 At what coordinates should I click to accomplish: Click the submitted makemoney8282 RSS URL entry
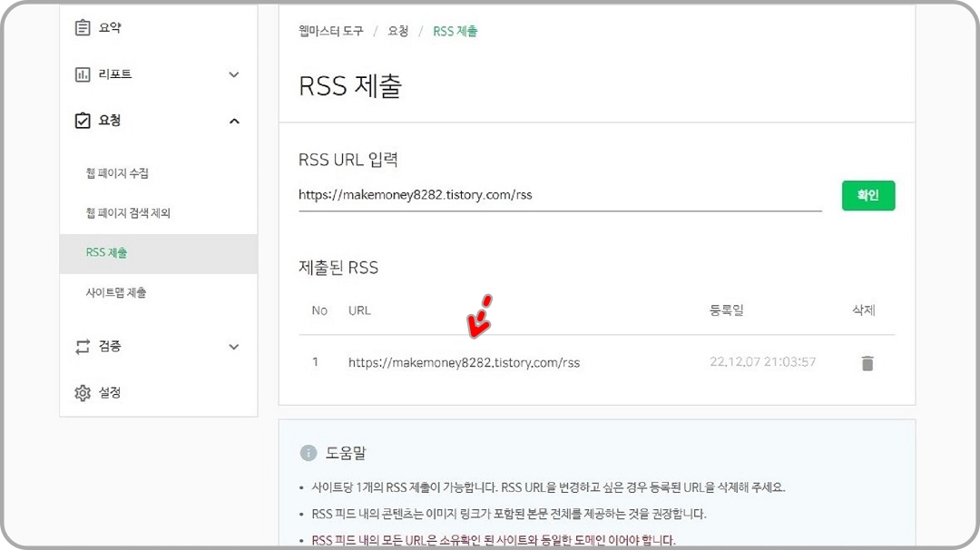coord(465,362)
